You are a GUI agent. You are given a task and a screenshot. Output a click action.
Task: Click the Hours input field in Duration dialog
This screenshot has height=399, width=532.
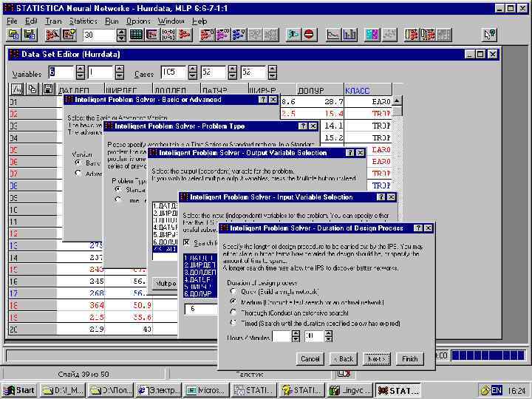282,336
